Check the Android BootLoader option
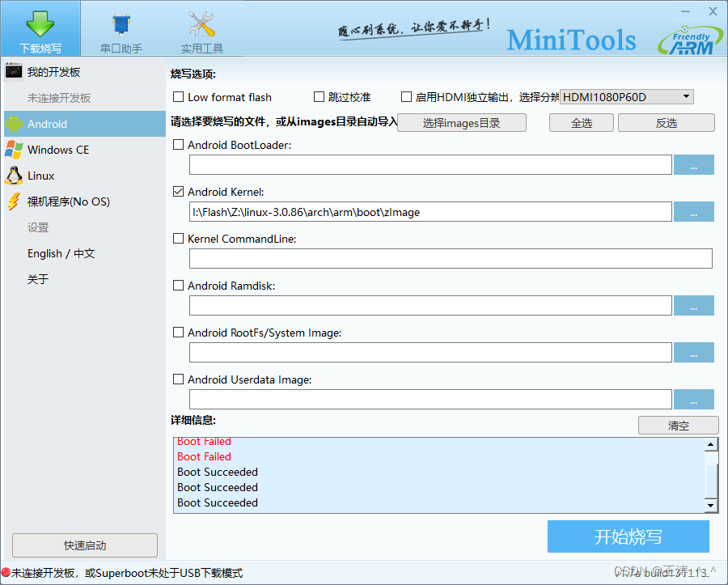728x585 pixels. [178, 145]
